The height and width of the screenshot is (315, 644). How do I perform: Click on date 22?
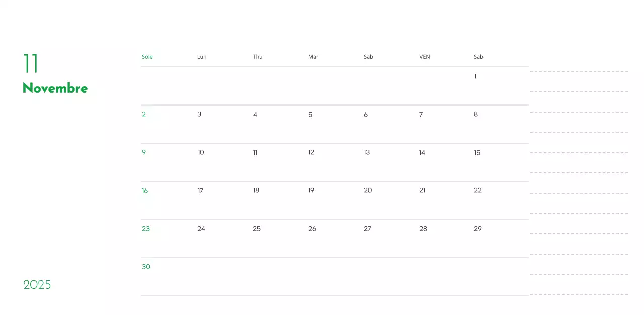pos(478,190)
